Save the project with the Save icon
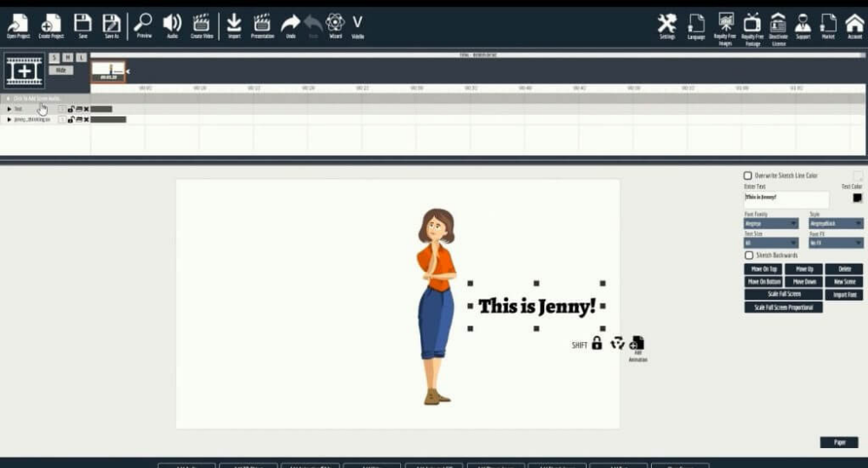The image size is (868, 468). [82, 26]
